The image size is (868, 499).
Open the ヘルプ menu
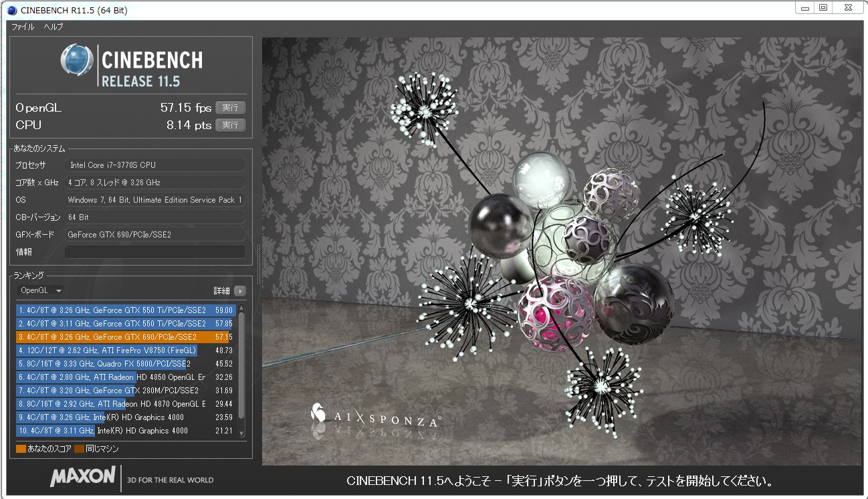53,27
